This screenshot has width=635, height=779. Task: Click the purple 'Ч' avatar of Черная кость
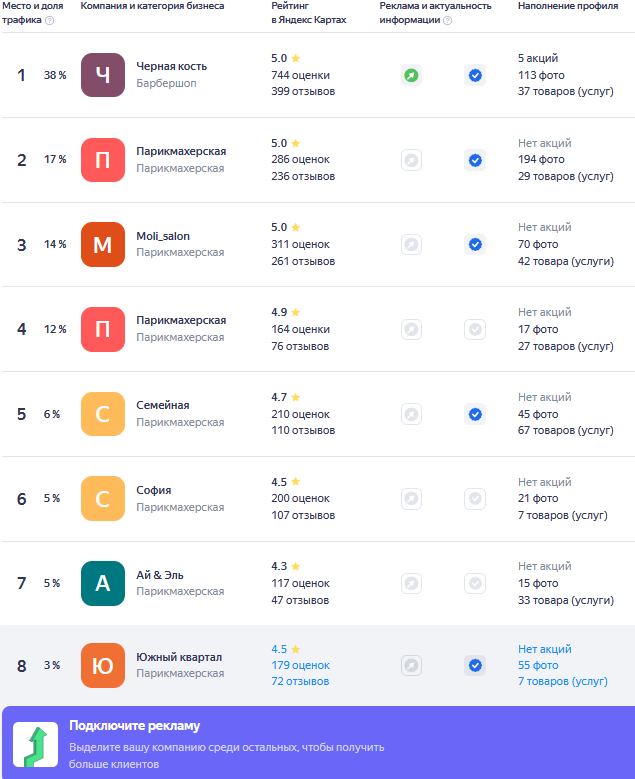click(102, 75)
